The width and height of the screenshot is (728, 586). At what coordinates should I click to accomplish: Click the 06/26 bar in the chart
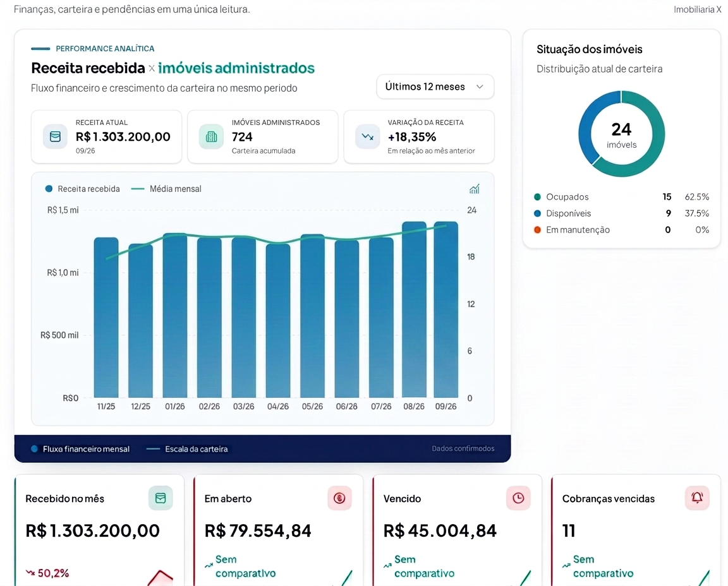coord(347,320)
